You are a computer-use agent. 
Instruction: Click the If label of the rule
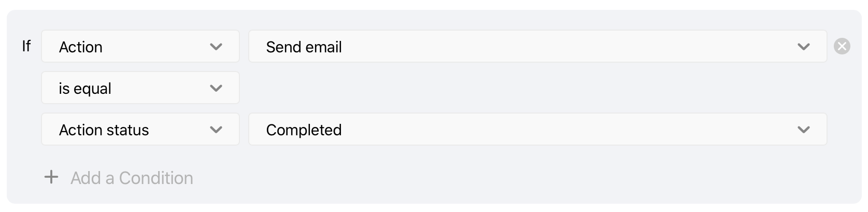(x=26, y=46)
